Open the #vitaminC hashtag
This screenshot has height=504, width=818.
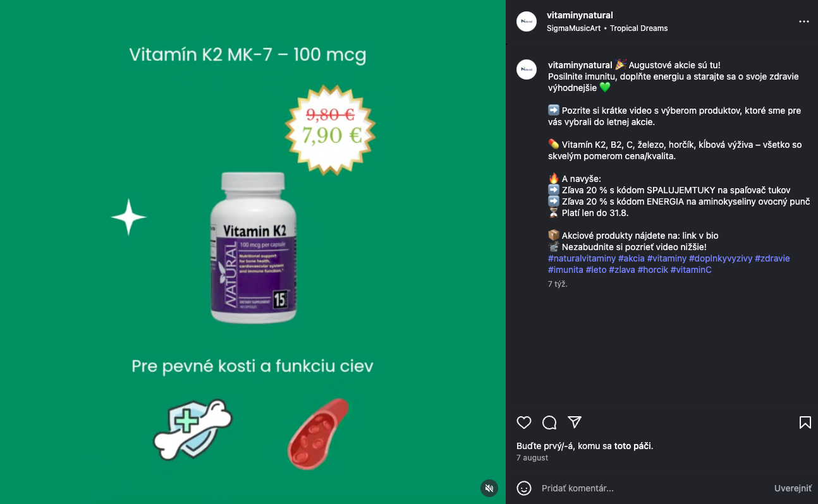point(691,270)
